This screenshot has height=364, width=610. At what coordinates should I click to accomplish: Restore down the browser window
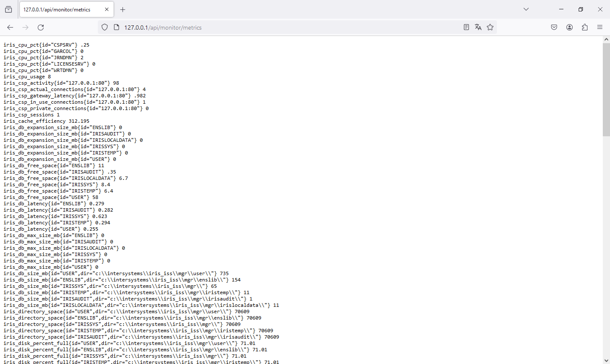(581, 9)
